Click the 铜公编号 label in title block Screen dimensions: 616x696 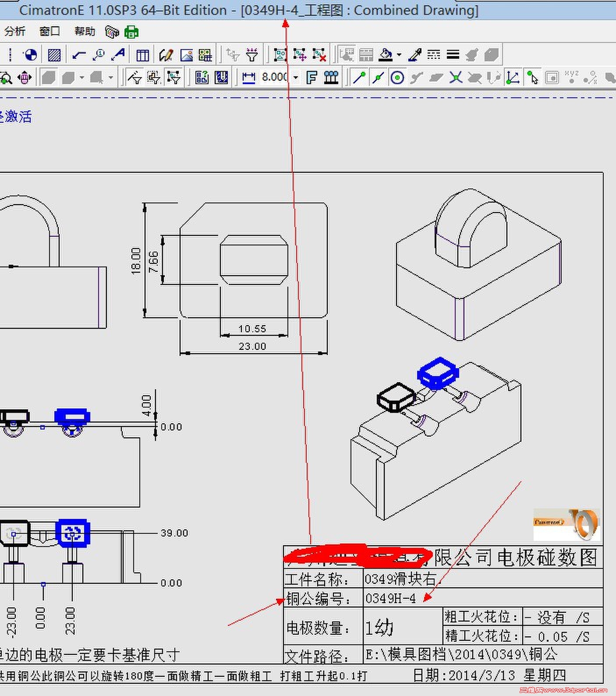point(319,598)
